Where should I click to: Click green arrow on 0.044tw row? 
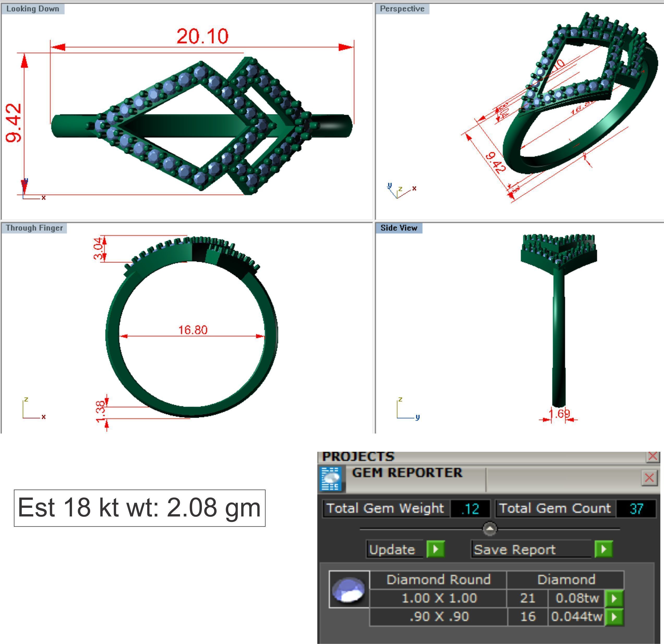click(x=614, y=617)
